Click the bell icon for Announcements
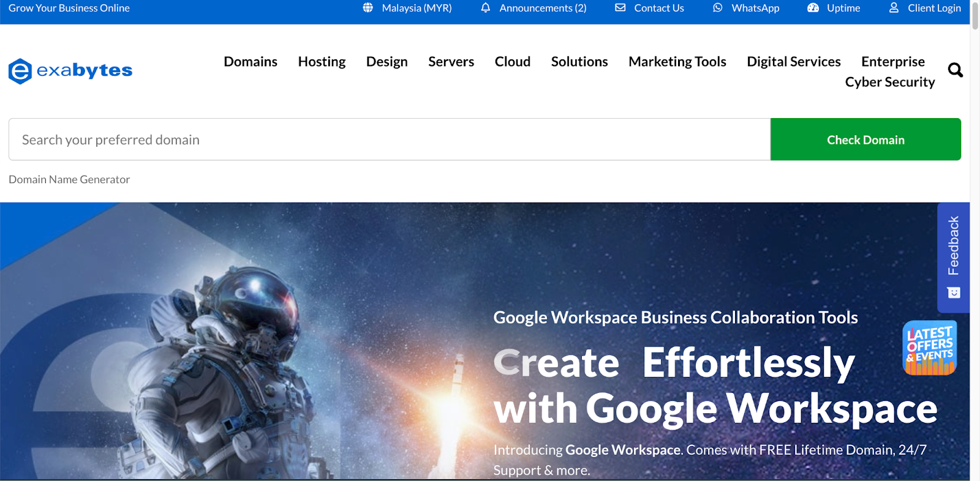Viewport: 980px width, 481px height. pos(485,8)
